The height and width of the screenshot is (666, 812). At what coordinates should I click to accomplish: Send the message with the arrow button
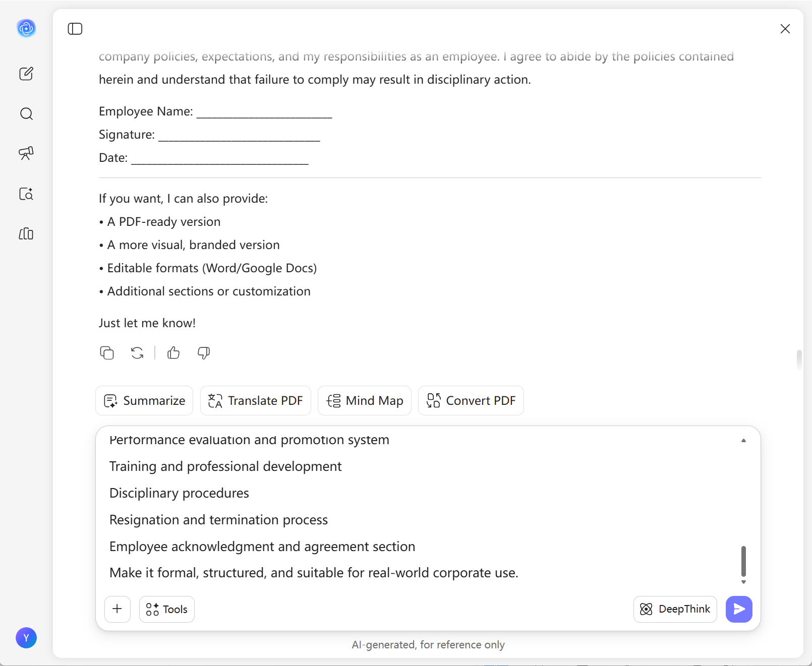click(x=739, y=610)
